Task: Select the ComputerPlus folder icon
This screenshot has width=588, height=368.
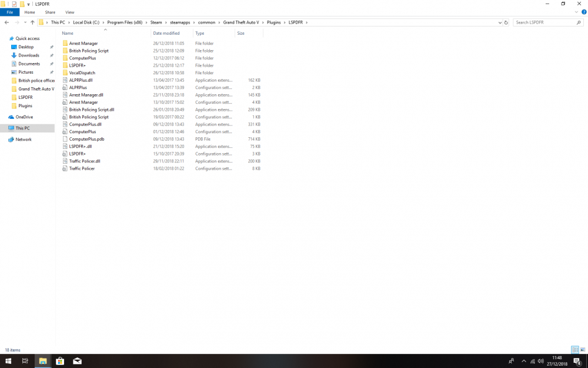Action: tap(65, 58)
